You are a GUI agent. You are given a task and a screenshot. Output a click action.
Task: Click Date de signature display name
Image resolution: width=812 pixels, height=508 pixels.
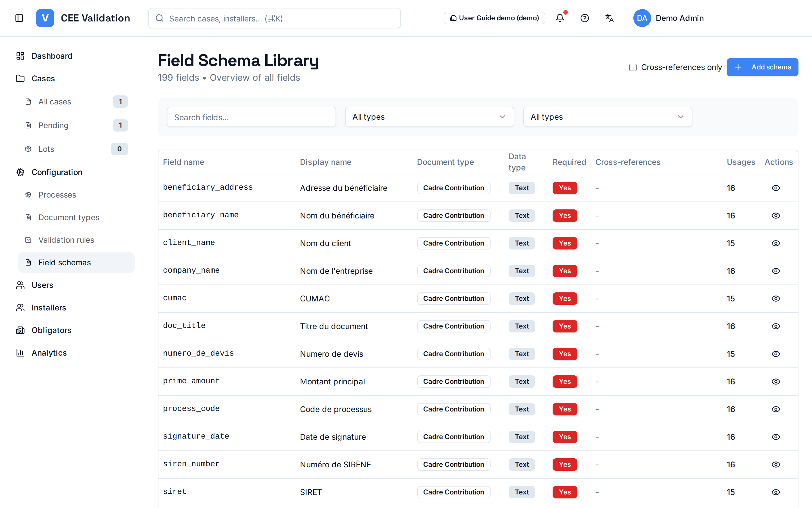(333, 437)
